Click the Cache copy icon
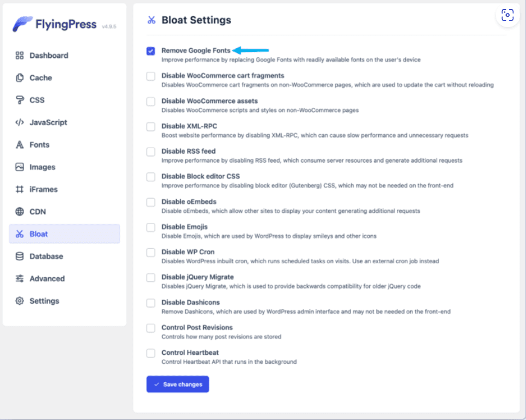This screenshot has height=420, width=526. point(19,78)
